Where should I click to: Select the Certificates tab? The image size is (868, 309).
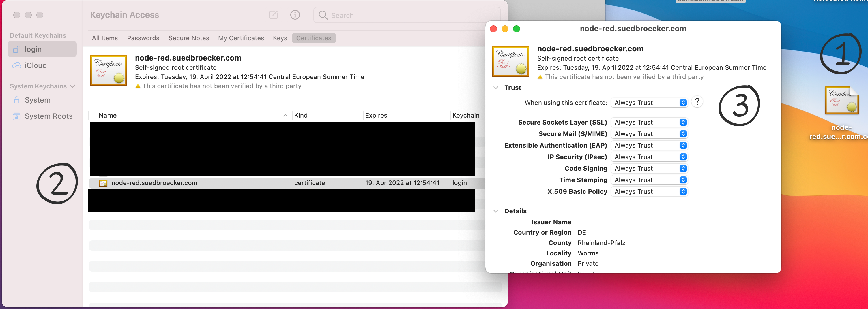313,38
